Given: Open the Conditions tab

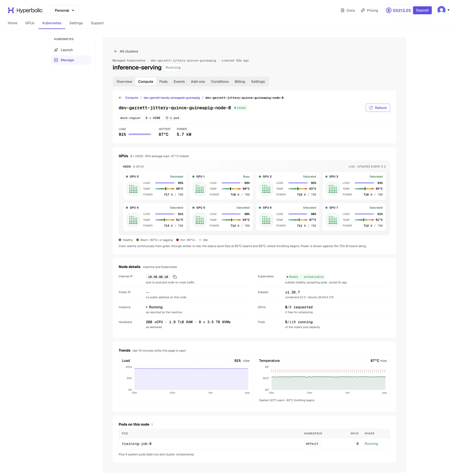Looking at the screenshot, I should click(220, 82).
